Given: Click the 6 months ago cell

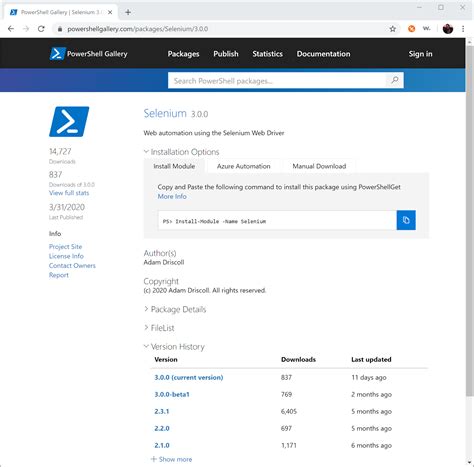Looking at the screenshot, I should (371, 445).
